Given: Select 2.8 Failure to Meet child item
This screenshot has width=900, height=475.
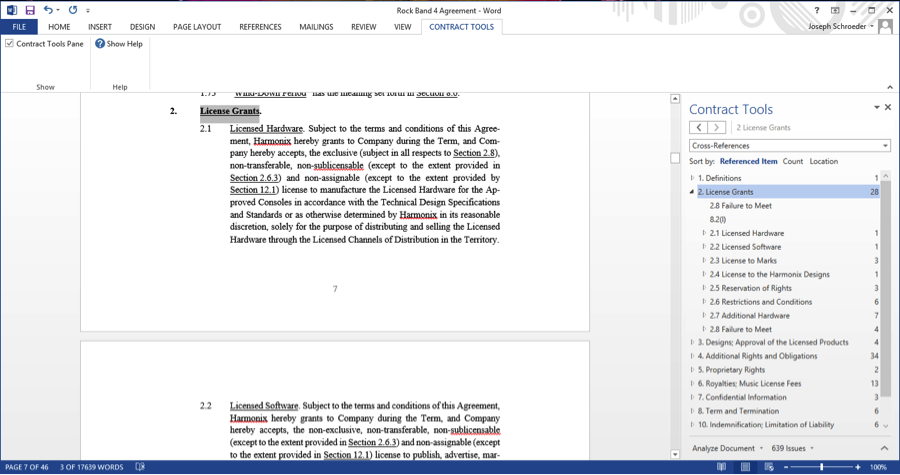Looking at the screenshot, I should pyautogui.click(x=740, y=205).
